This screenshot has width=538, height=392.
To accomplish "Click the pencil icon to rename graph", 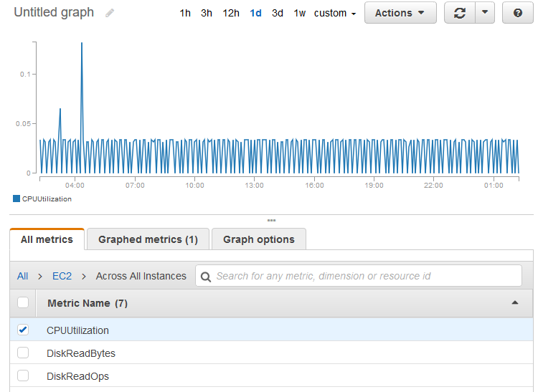I will (x=110, y=14).
